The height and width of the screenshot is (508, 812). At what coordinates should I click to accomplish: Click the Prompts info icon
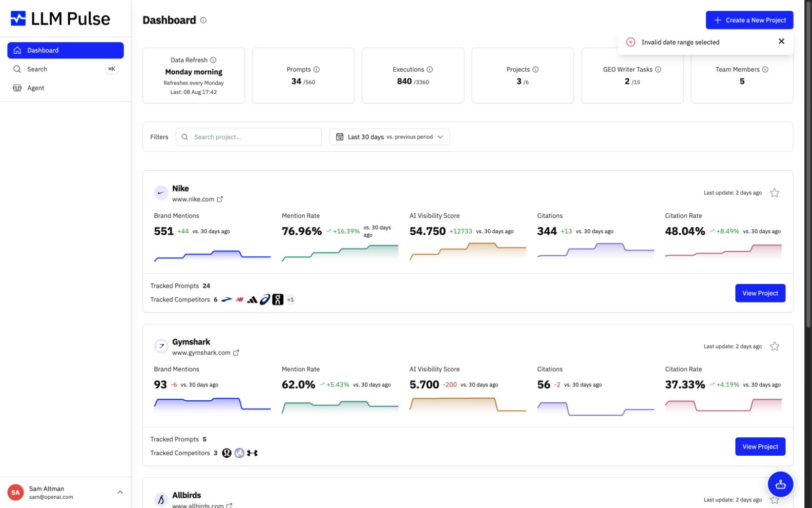click(317, 69)
